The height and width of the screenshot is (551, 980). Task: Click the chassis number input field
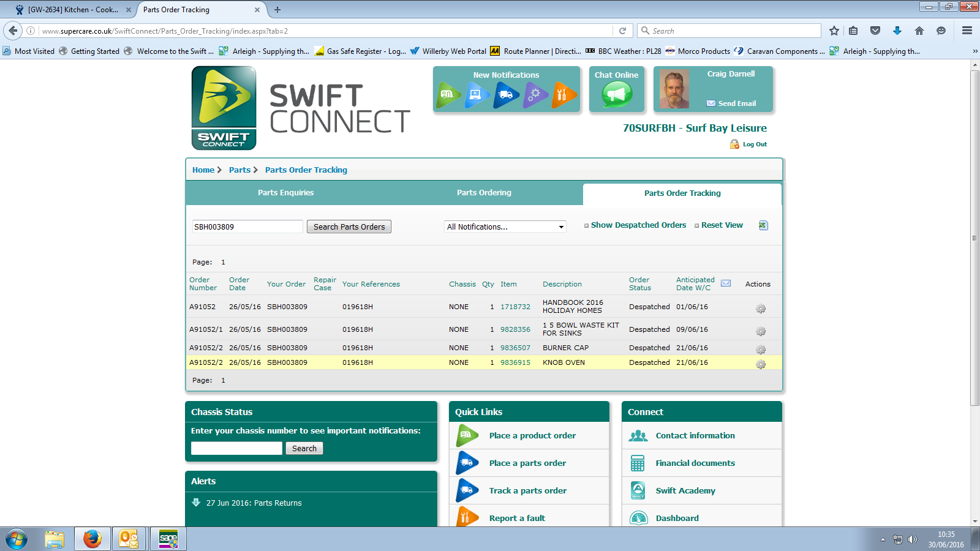(x=236, y=448)
